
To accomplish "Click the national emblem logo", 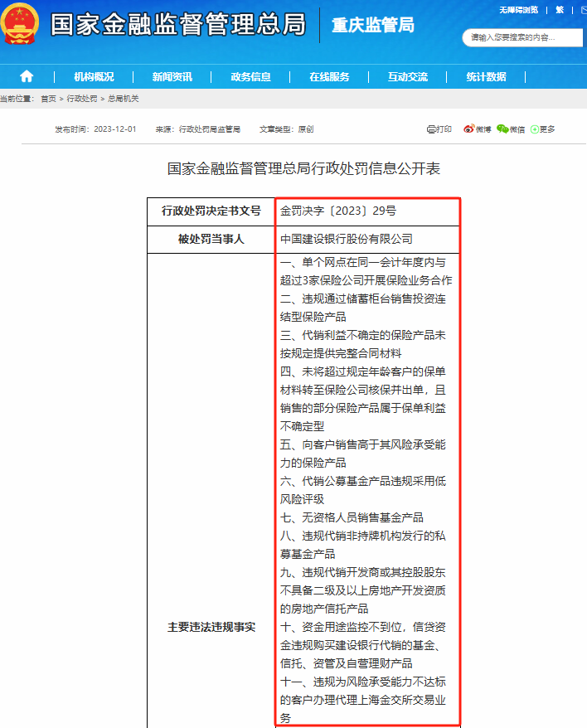I will pos(20,23).
